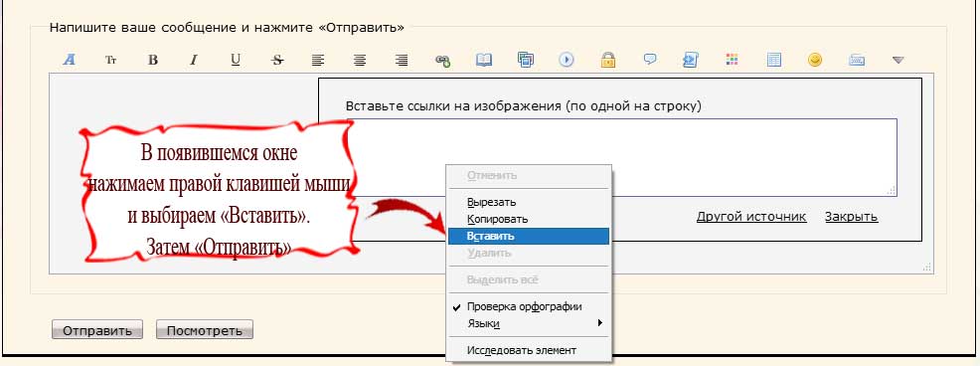Apply strikethrough formatting
Screen dimensions: 980x366
click(x=277, y=60)
